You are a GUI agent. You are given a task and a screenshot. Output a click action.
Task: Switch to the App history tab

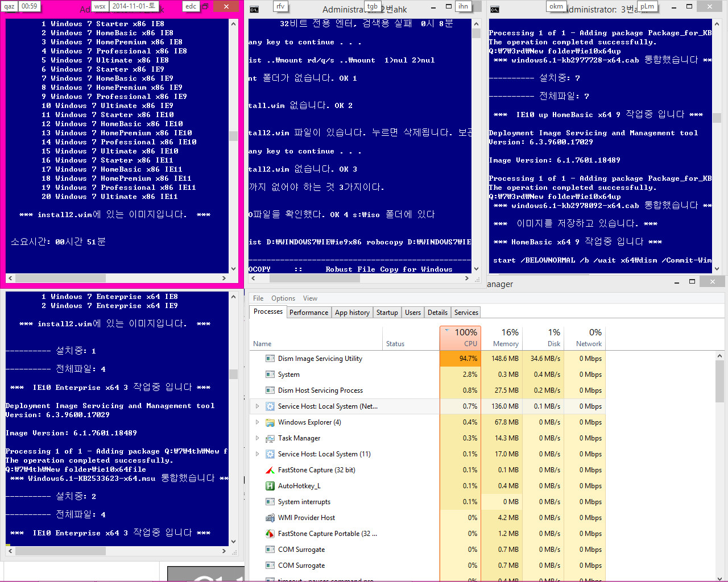pyautogui.click(x=352, y=313)
